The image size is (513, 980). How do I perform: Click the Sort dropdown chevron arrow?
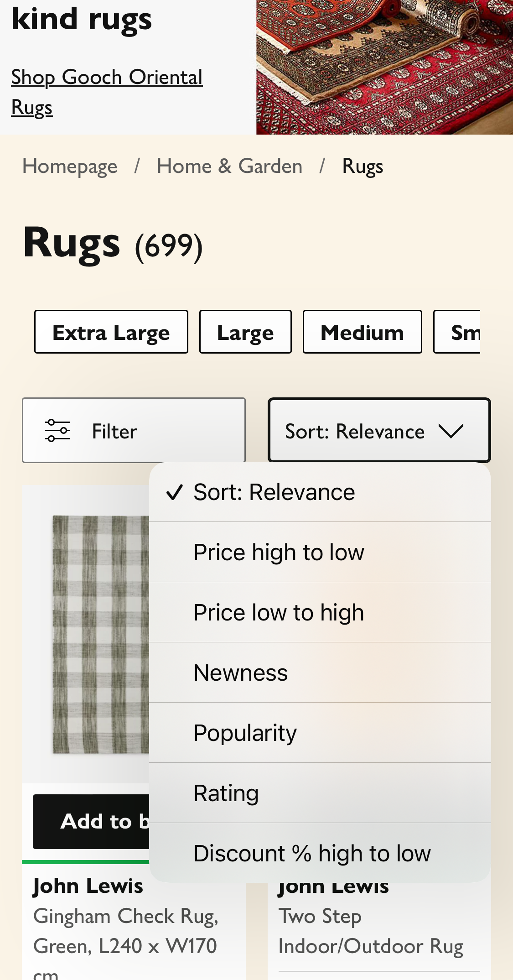[451, 431]
